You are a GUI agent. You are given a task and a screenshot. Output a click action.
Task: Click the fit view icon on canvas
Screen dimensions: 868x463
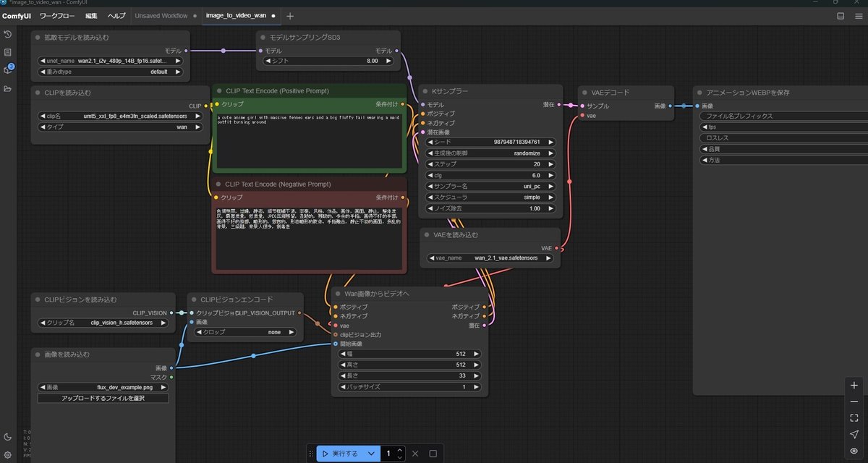click(854, 418)
